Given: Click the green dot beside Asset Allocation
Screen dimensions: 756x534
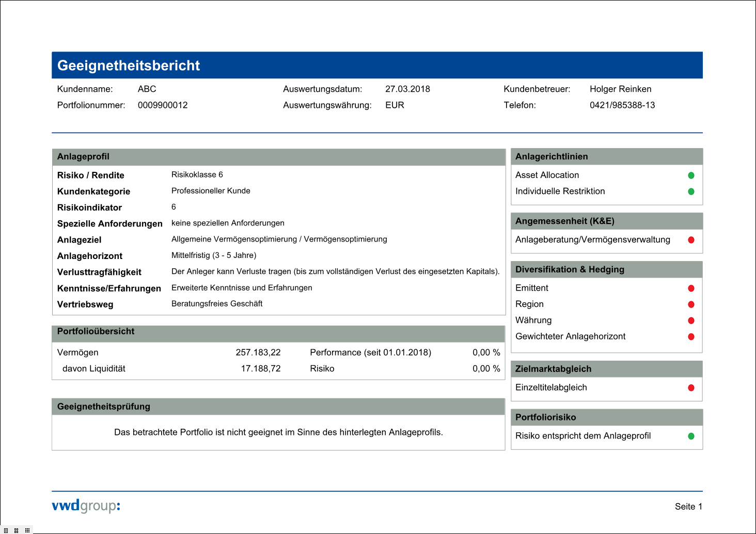Looking at the screenshot, I should tap(691, 175).
